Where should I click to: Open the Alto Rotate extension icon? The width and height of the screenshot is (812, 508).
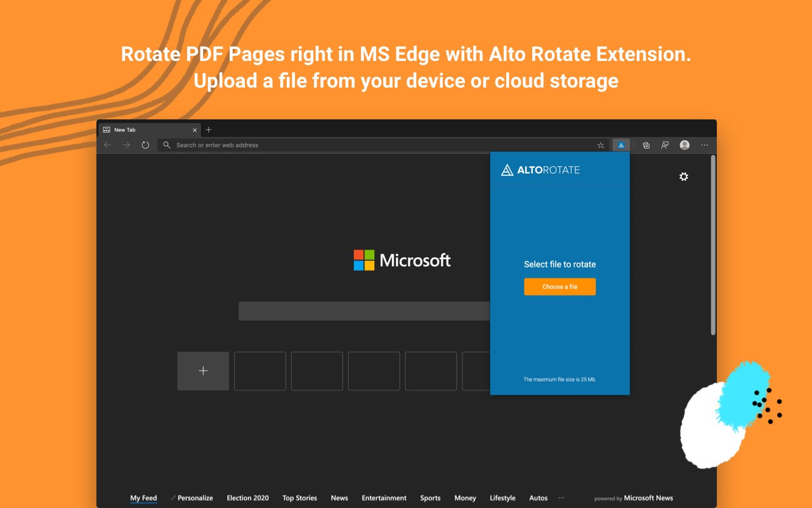click(621, 145)
